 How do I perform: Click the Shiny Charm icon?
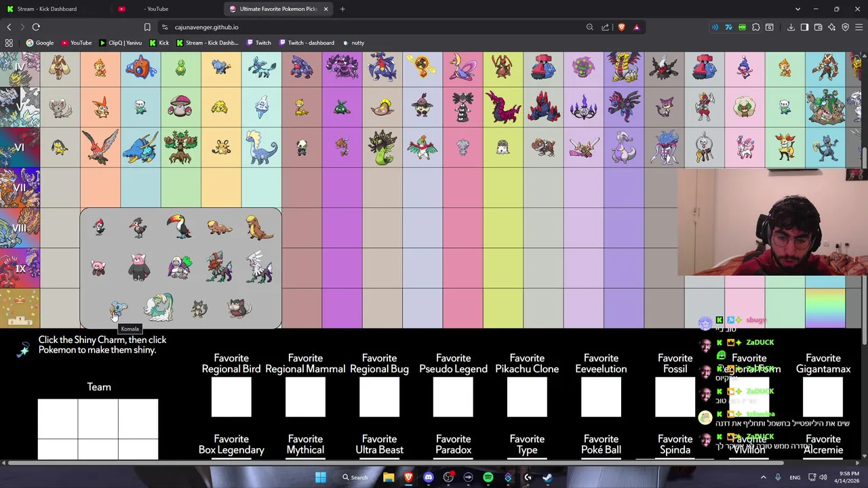point(23,349)
